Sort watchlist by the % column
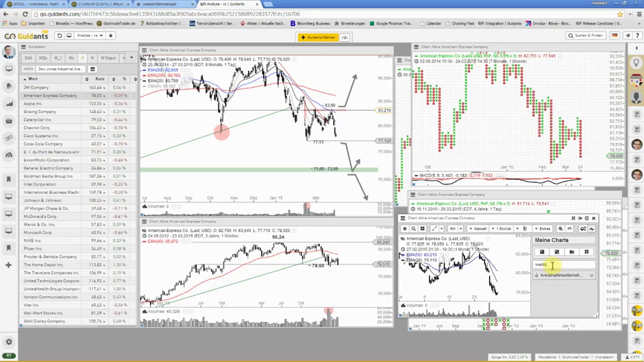Viewport: 644px width, 362px height. tap(124, 79)
